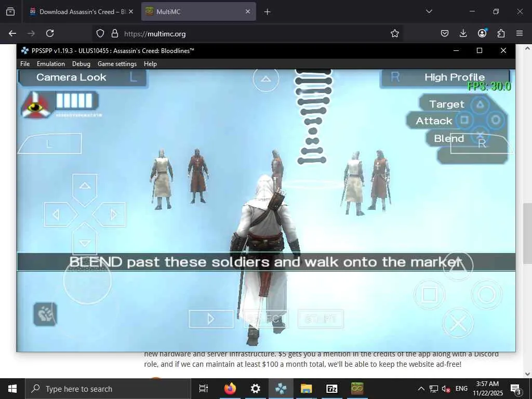Viewport: 532px width, 399px height.
Task: Tap the on-screen START button
Action: [321, 319]
